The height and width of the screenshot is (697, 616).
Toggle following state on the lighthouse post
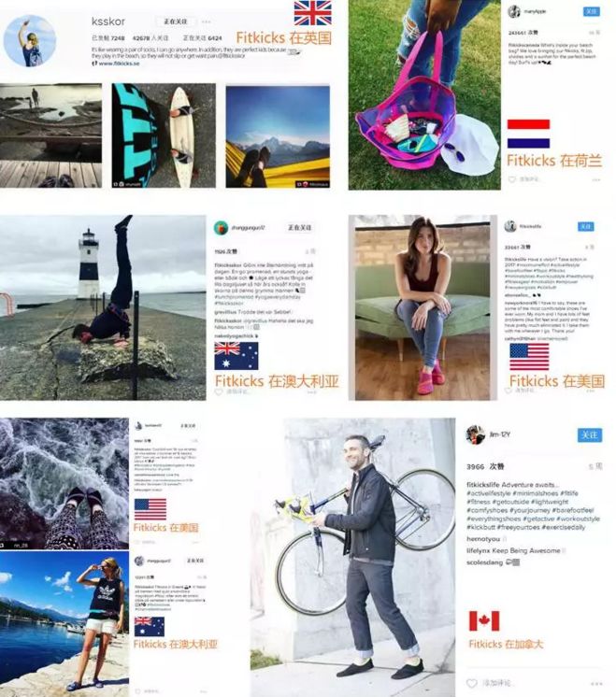tap(299, 228)
